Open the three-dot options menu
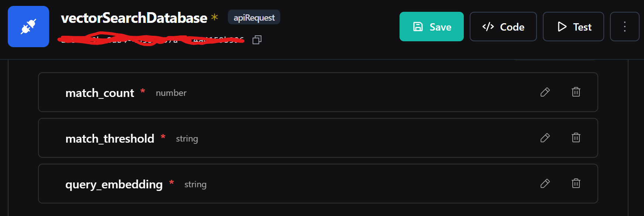The height and width of the screenshot is (216, 644). [625, 27]
